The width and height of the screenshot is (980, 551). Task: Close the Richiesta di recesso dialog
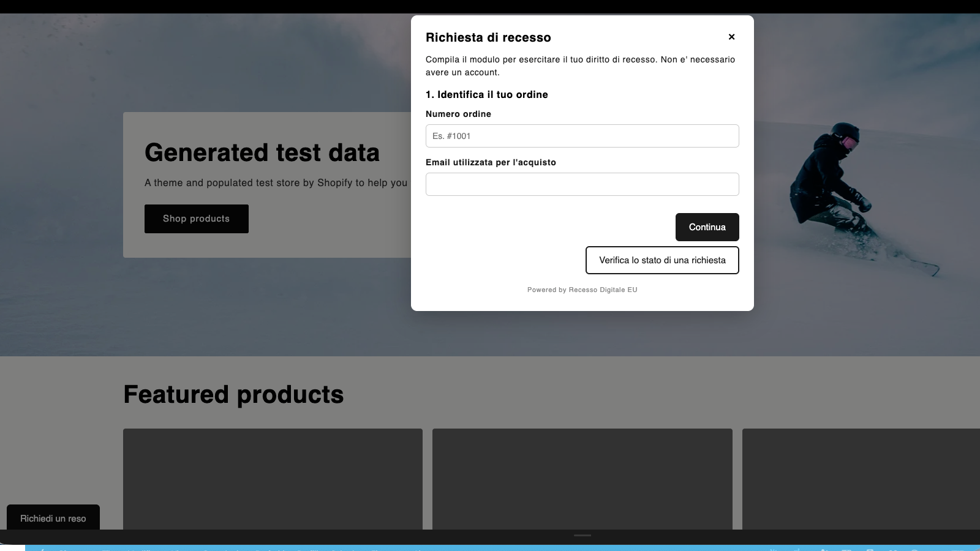point(731,37)
